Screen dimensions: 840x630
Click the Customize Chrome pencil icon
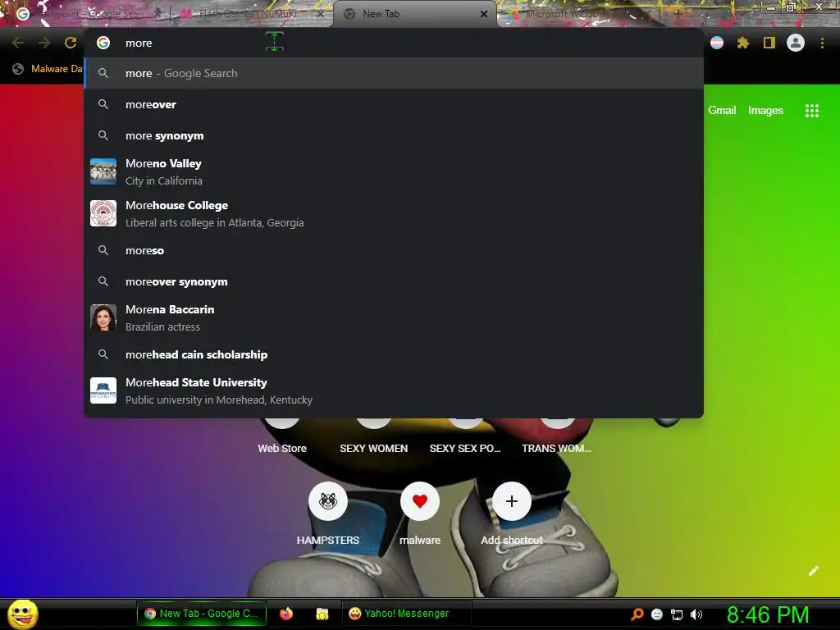813,571
